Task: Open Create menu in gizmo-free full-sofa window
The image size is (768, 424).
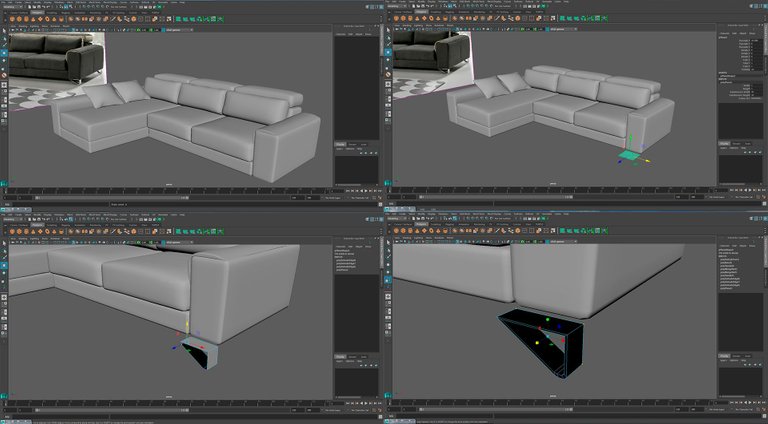Action: [x=19, y=2]
